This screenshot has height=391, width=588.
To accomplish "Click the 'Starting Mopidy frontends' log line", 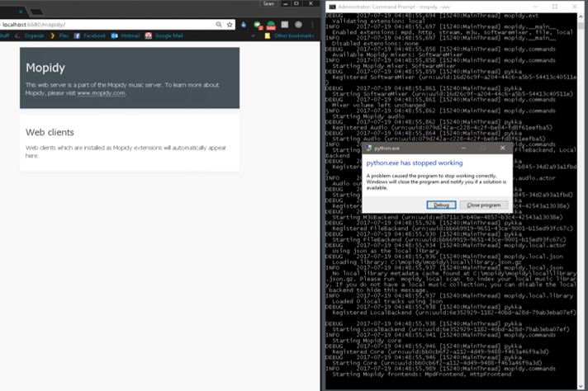I will [421, 375].
